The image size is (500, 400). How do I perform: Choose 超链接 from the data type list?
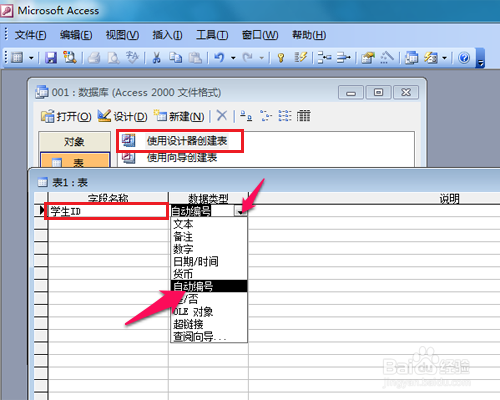pyautogui.click(x=209, y=324)
